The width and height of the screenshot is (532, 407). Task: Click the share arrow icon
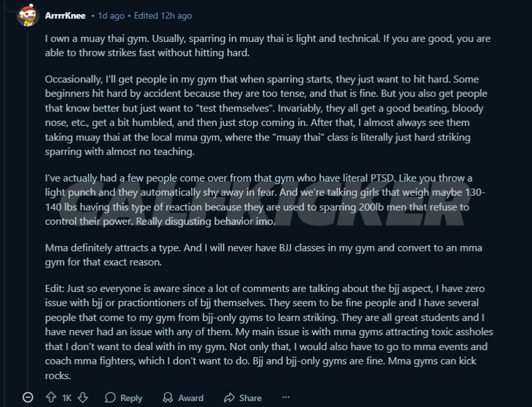tap(229, 398)
